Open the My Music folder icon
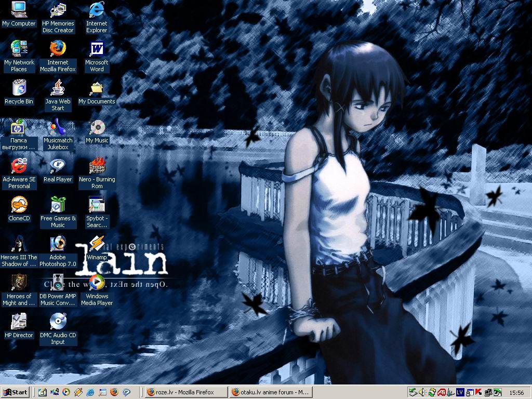The width and height of the screenshot is (532, 399). (x=97, y=131)
